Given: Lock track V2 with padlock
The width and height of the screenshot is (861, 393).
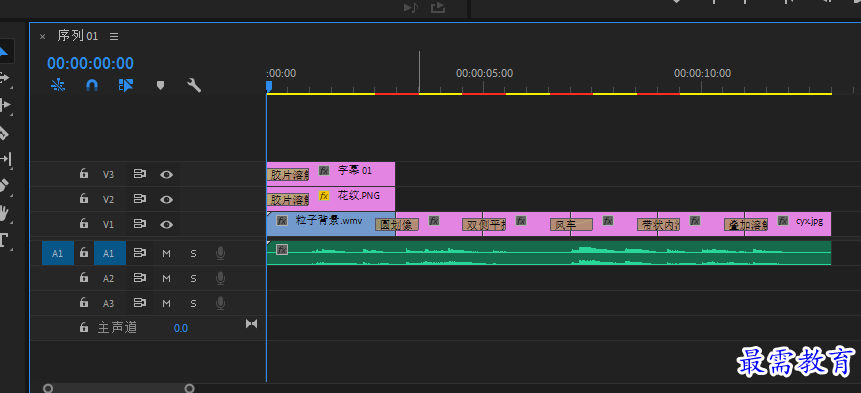Looking at the screenshot, I should [x=83, y=199].
